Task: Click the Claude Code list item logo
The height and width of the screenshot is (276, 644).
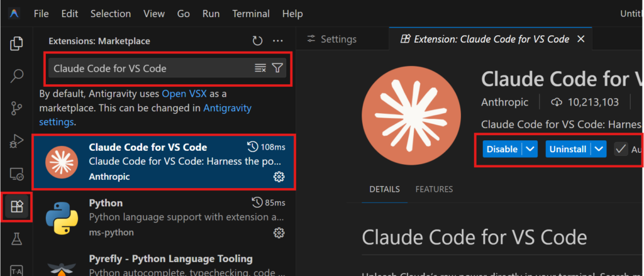Action: [62, 162]
